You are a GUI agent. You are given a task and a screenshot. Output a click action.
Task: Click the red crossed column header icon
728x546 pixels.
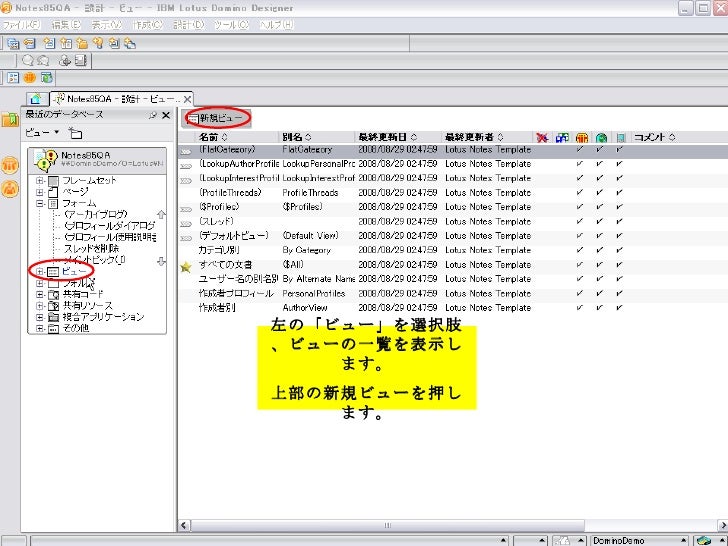pyautogui.click(x=542, y=137)
